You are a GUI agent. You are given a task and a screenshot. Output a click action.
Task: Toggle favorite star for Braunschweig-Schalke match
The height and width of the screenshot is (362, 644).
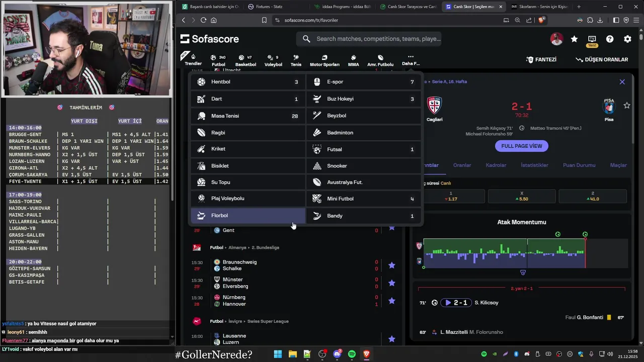[392, 265]
